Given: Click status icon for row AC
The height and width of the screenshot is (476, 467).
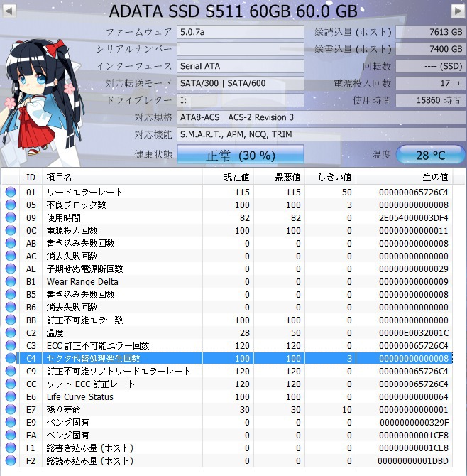Looking at the screenshot, I should click(11, 256).
